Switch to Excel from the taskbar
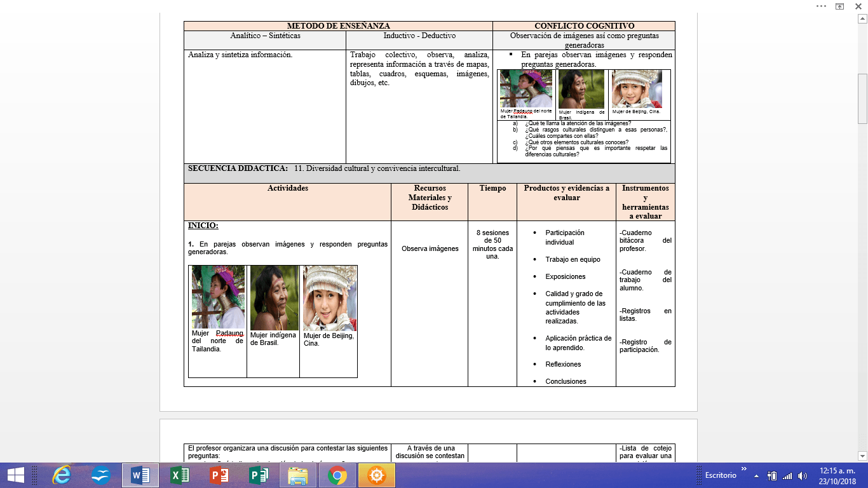868x488 pixels. point(180,475)
